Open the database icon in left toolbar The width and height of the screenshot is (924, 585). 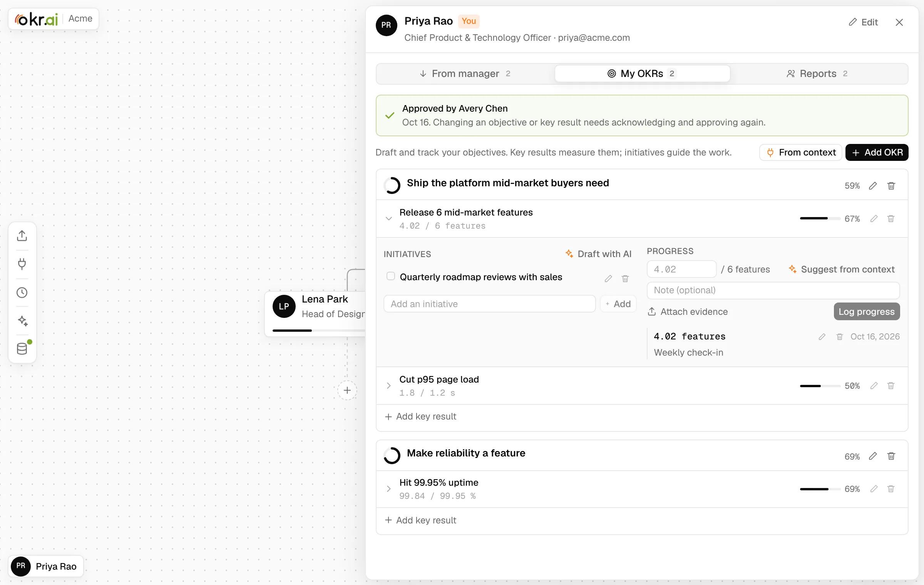[22, 349]
